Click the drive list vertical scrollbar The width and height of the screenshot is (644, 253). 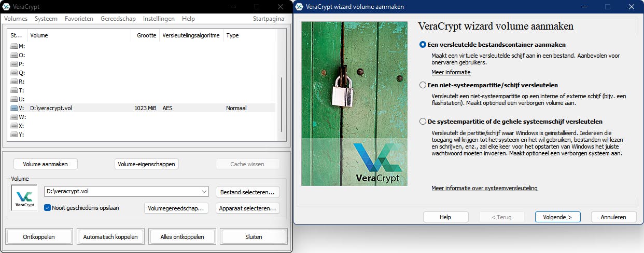tap(282, 104)
